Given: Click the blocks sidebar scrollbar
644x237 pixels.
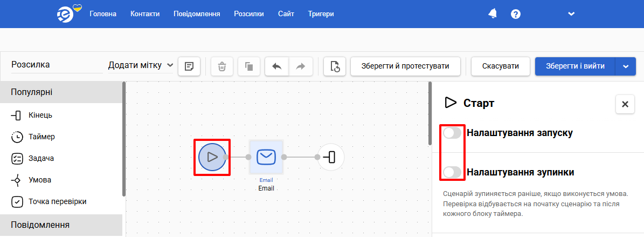Looking at the screenshot, I should 124,139.
